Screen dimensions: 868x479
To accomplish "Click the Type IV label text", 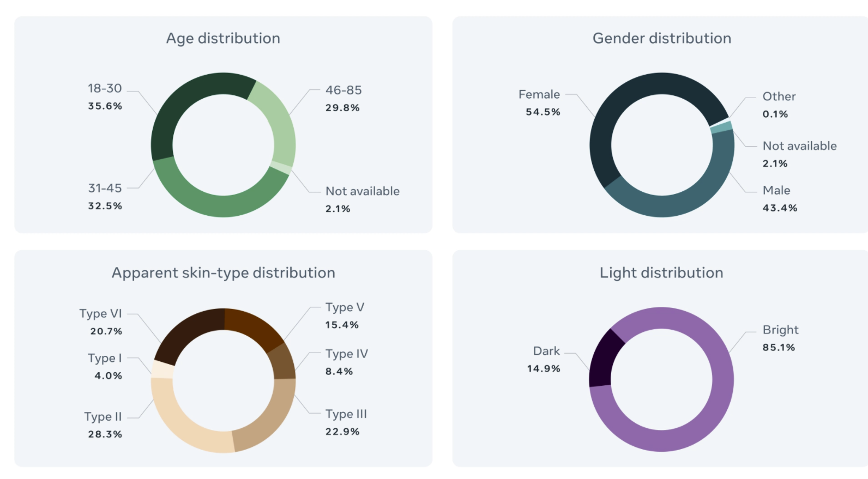I will [x=346, y=354].
